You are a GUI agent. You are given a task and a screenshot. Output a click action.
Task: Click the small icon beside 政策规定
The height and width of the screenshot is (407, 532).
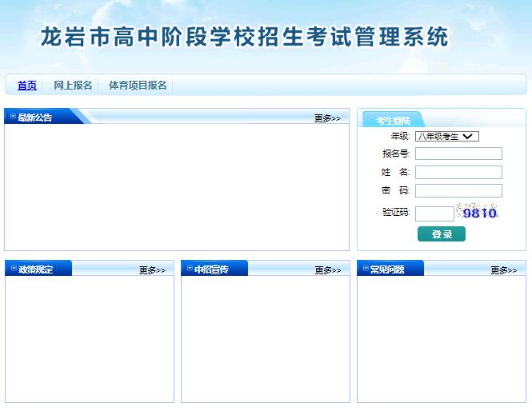(14, 269)
